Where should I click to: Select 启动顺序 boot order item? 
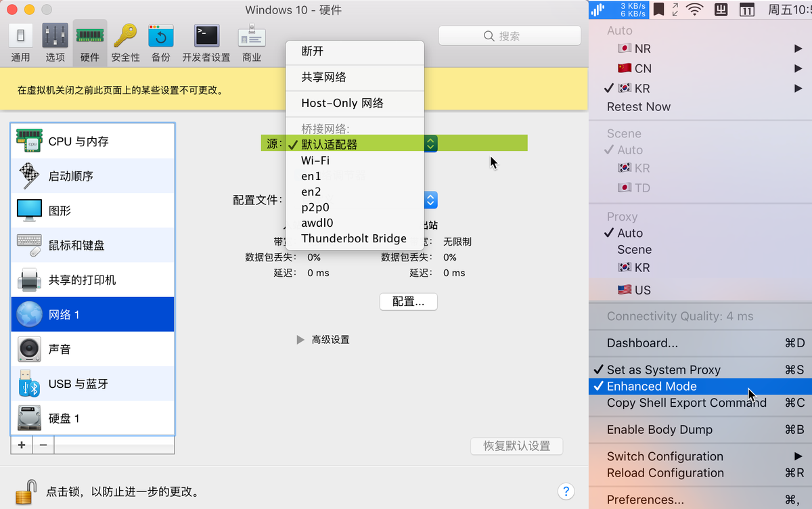click(93, 176)
